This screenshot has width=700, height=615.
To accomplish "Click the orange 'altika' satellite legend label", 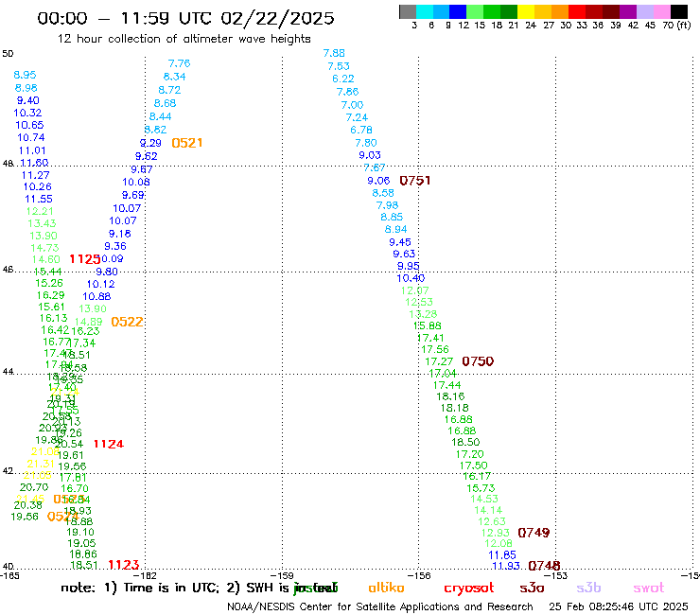I will tap(386, 588).
